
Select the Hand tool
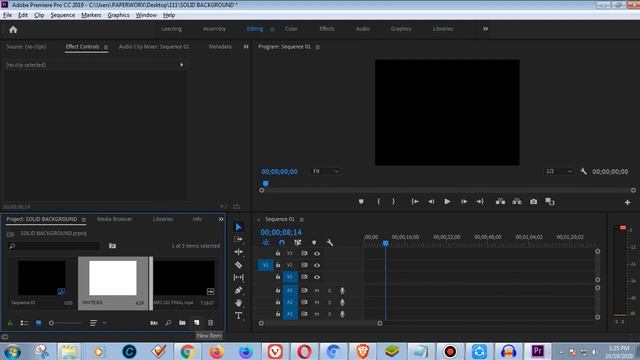click(x=239, y=303)
